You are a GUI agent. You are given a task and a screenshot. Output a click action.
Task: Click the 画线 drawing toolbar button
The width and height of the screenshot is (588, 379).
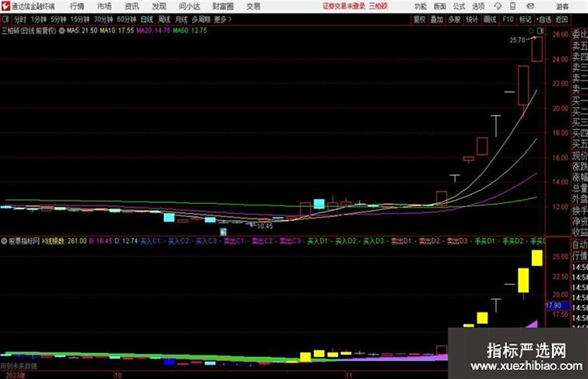pos(490,19)
